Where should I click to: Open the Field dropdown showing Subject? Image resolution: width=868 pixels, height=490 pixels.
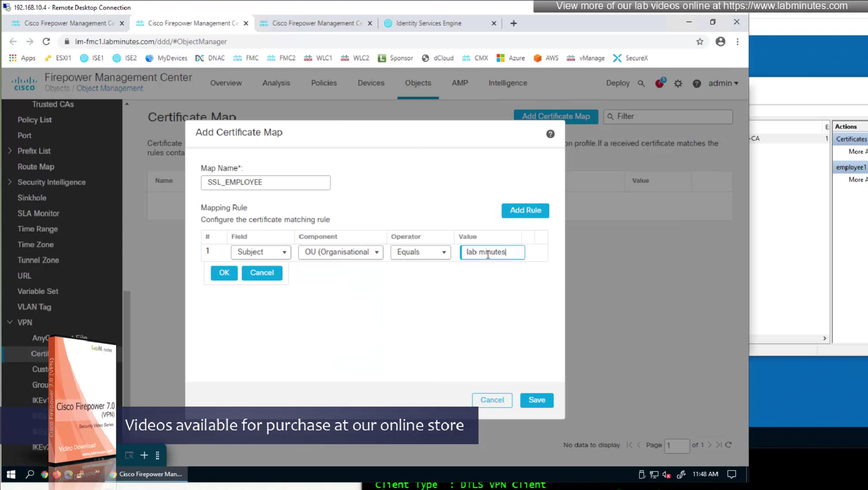261,252
